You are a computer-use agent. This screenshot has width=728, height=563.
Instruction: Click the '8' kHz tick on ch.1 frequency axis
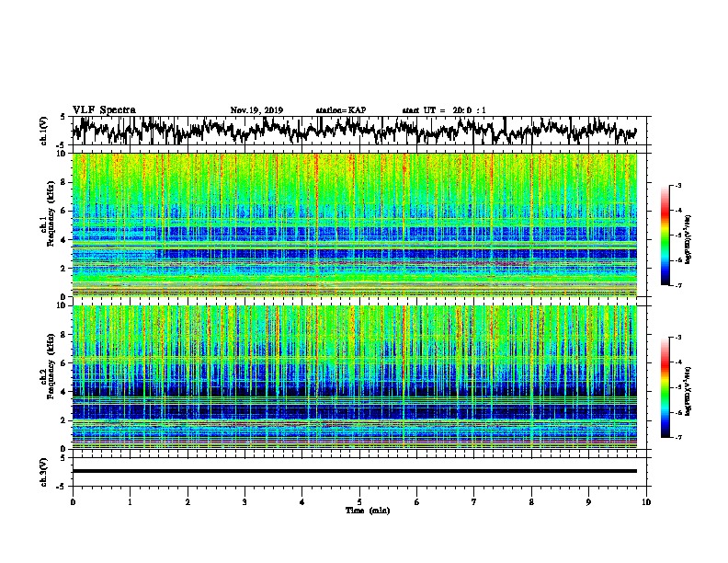65,182
